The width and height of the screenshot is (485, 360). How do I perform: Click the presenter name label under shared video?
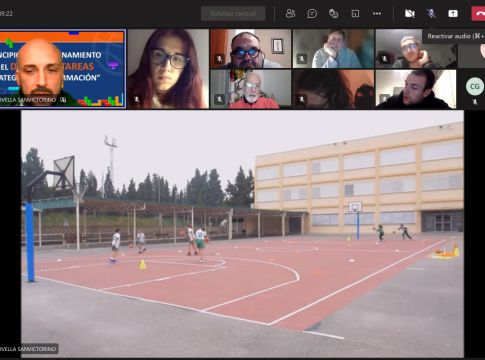(29, 349)
